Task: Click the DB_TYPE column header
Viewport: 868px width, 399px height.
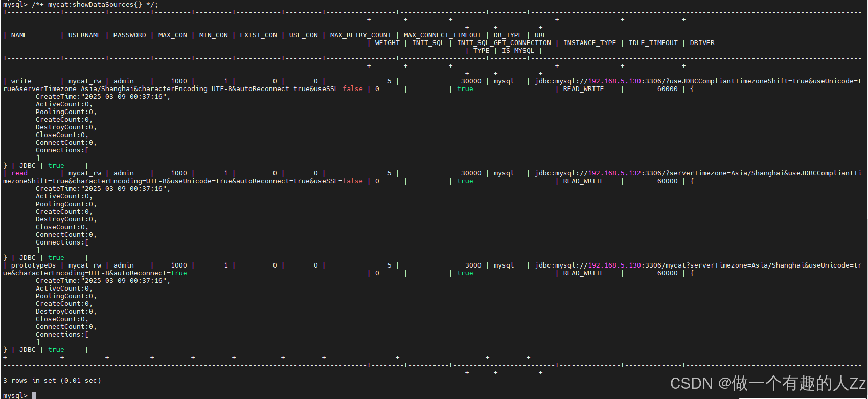Action: [508, 35]
